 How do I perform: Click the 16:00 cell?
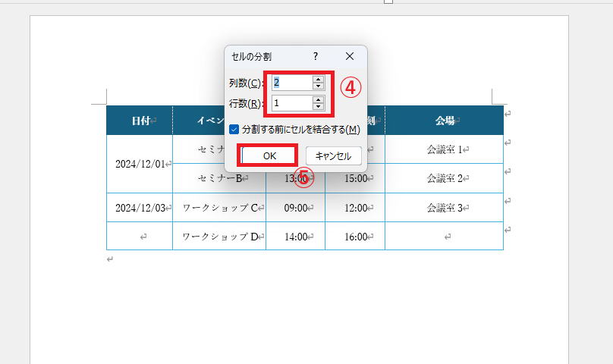[355, 236]
